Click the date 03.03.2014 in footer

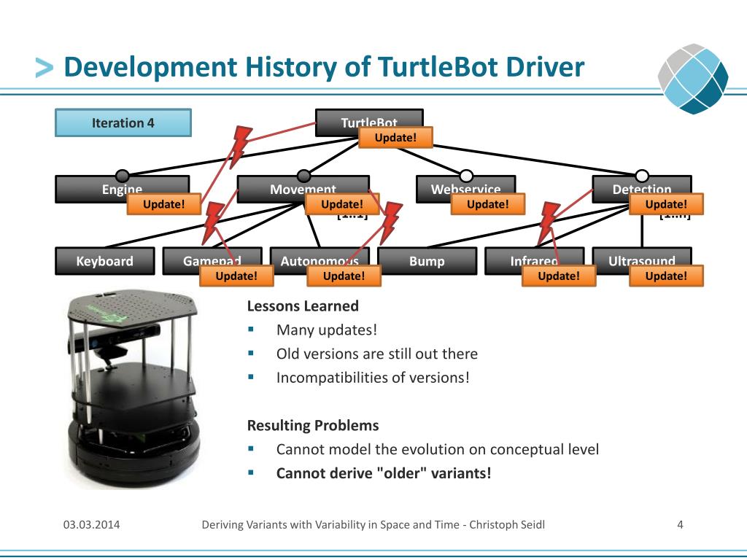tap(91, 525)
